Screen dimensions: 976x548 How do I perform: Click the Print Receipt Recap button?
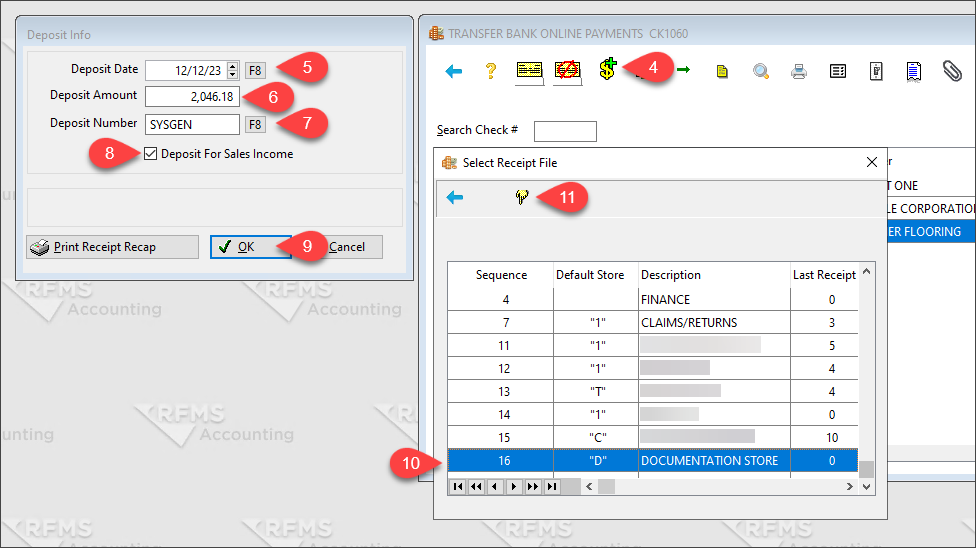tap(92, 247)
